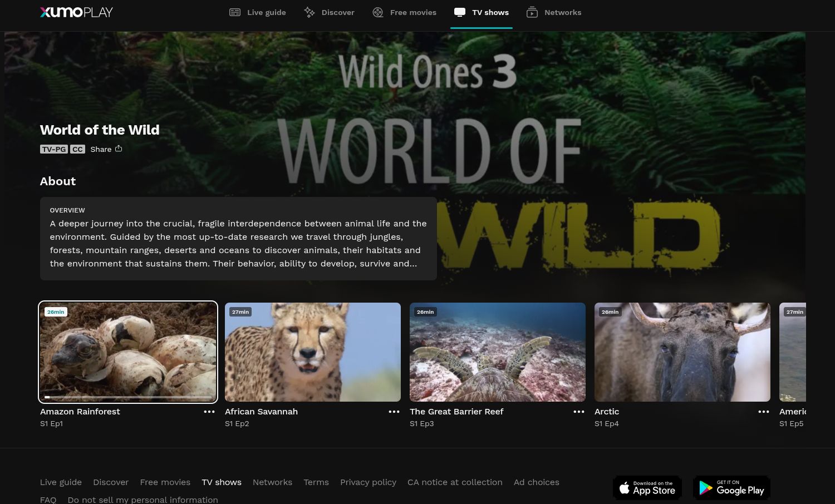The height and width of the screenshot is (504, 835).
Task: Click the 27min badge on African Savannah
Action: 240,312
